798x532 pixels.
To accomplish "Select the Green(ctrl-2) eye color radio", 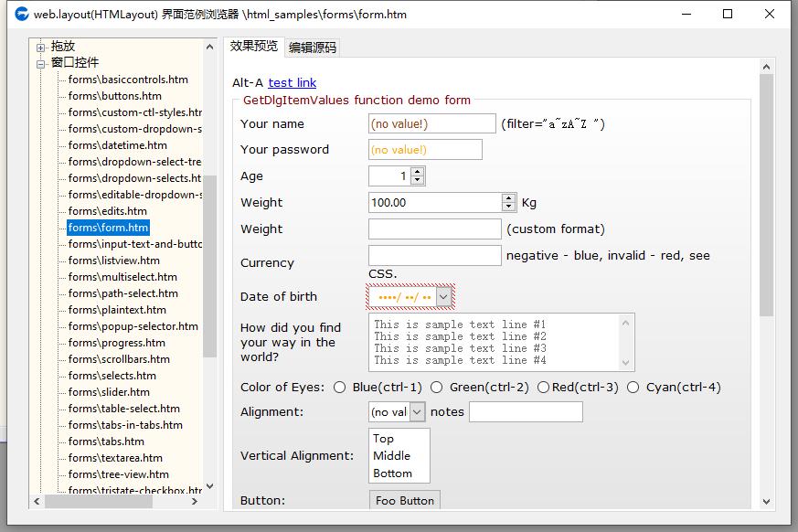I will point(437,388).
